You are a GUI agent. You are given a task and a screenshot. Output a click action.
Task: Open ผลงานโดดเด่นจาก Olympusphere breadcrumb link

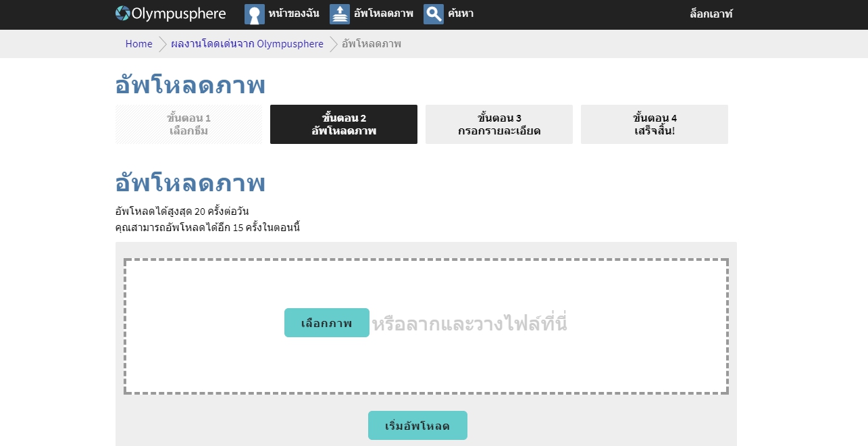[x=247, y=44]
